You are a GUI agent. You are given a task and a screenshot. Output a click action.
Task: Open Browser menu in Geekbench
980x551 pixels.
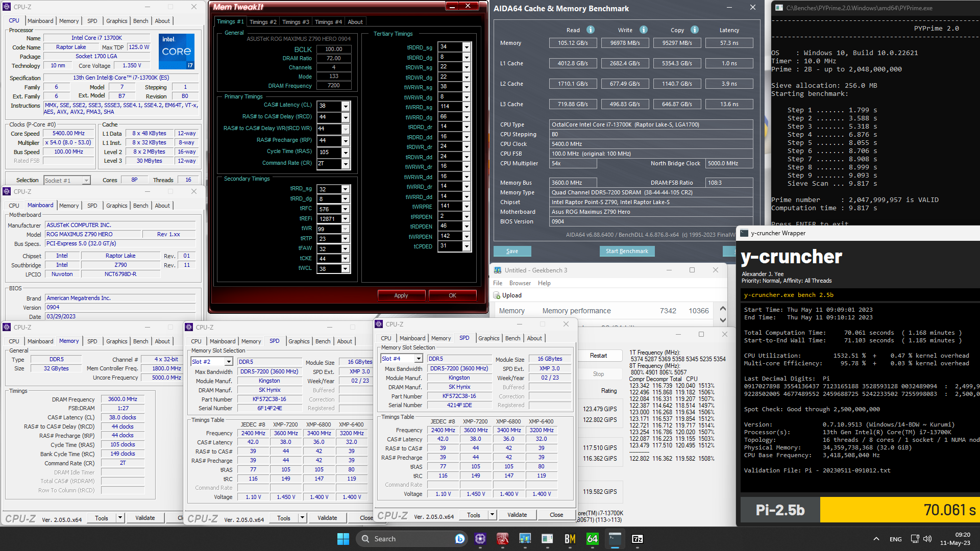pyautogui.click(x=520, y=283)
